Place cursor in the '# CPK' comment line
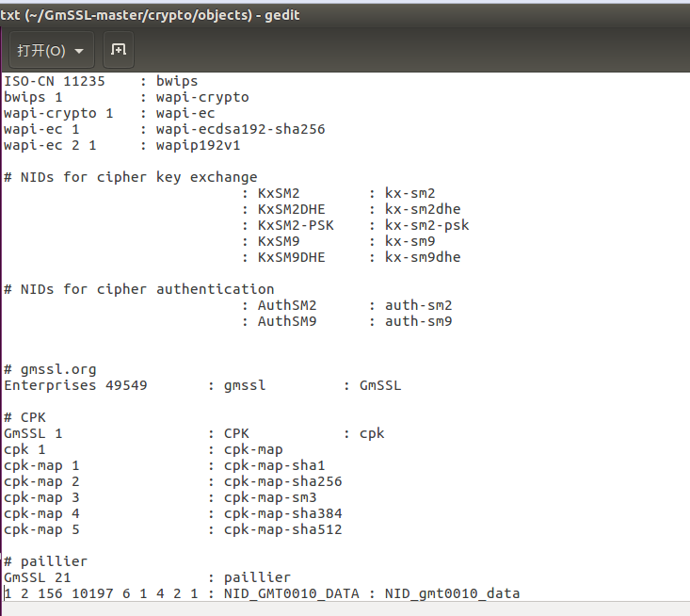This screenshot has height=616, width=690. [25, 417]
